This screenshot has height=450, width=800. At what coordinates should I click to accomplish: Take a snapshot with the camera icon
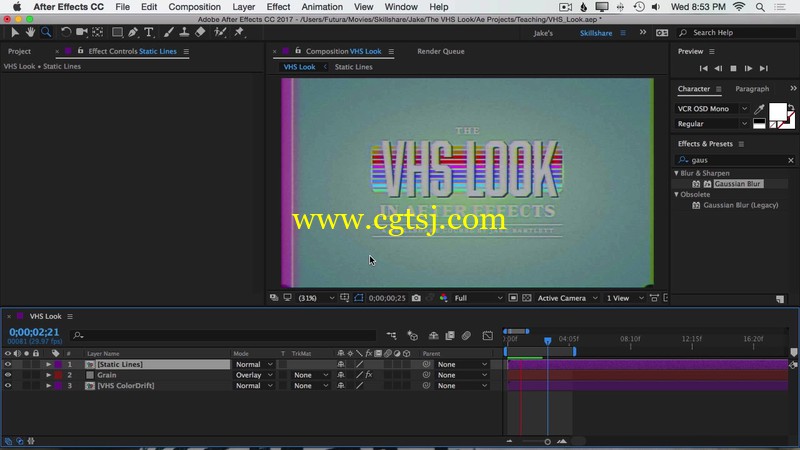416,298
